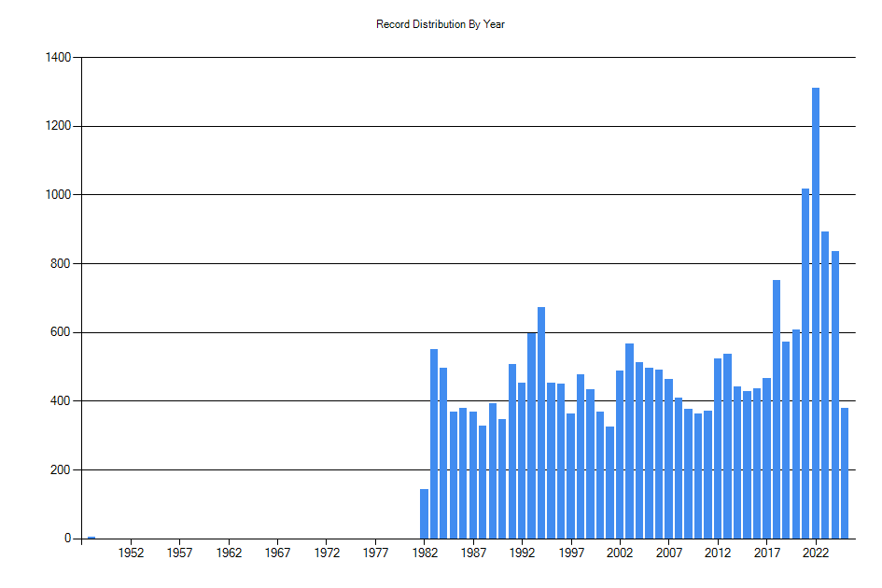This screenshot has height=588, width=882.
Task: Select the 1994 bar peaking near 675
Action: click(541, 423)
